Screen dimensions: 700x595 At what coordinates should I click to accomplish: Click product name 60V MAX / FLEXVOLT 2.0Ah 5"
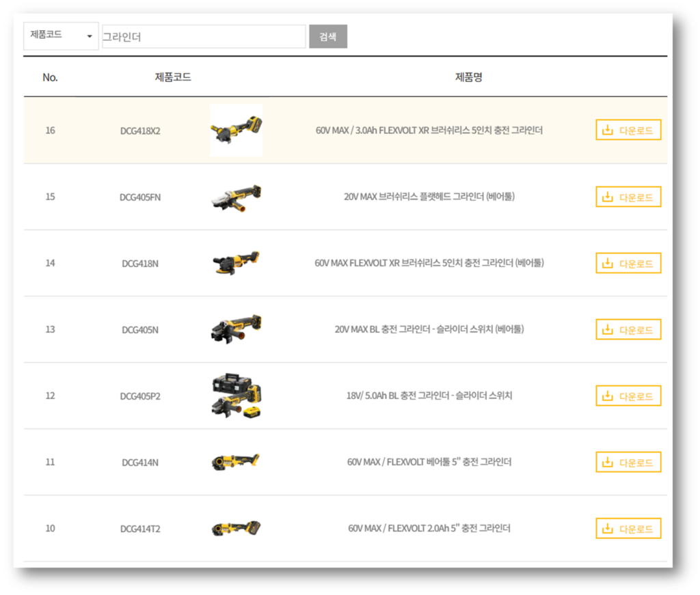(429, 528)
